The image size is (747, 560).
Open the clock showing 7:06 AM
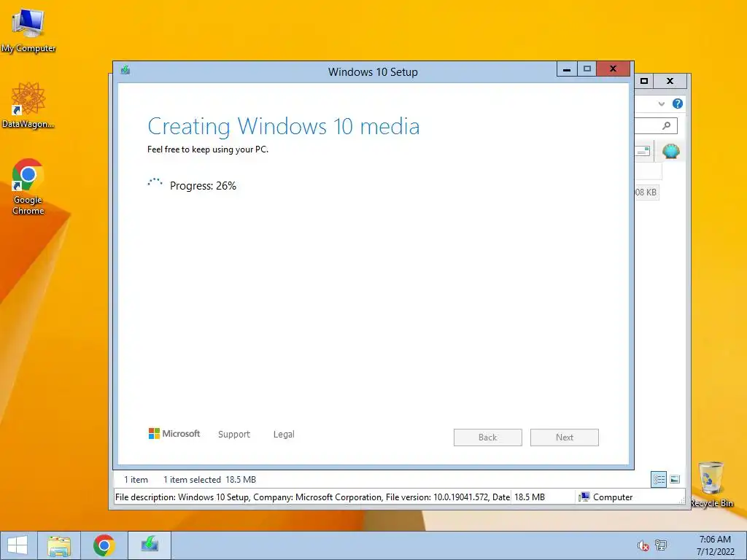pos(715,545)
